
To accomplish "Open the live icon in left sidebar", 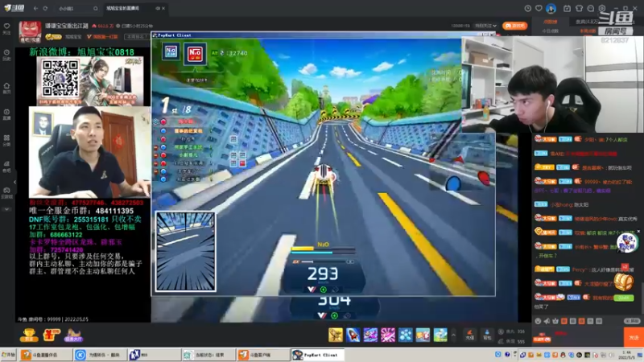I will click(x=6, y=113).
